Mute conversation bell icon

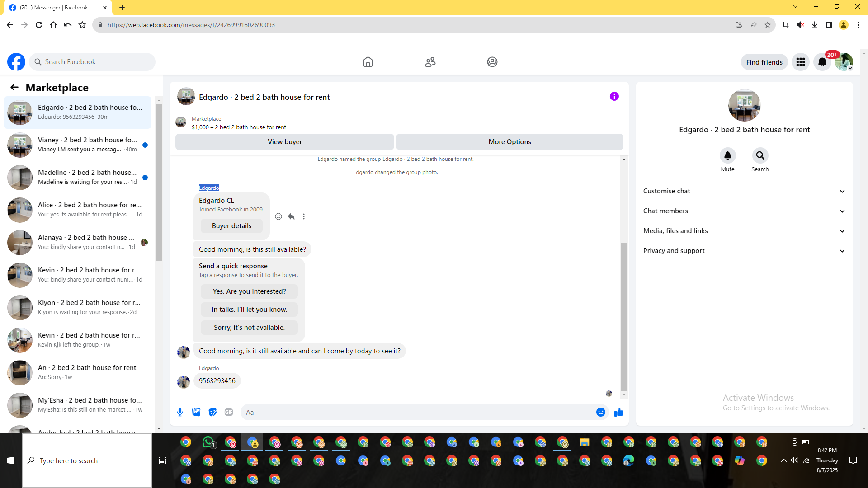pos(728,155)
